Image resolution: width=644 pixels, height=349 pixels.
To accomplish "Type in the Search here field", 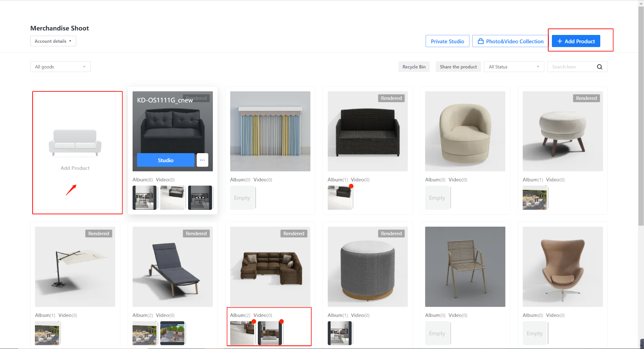I will coord(572,67).
